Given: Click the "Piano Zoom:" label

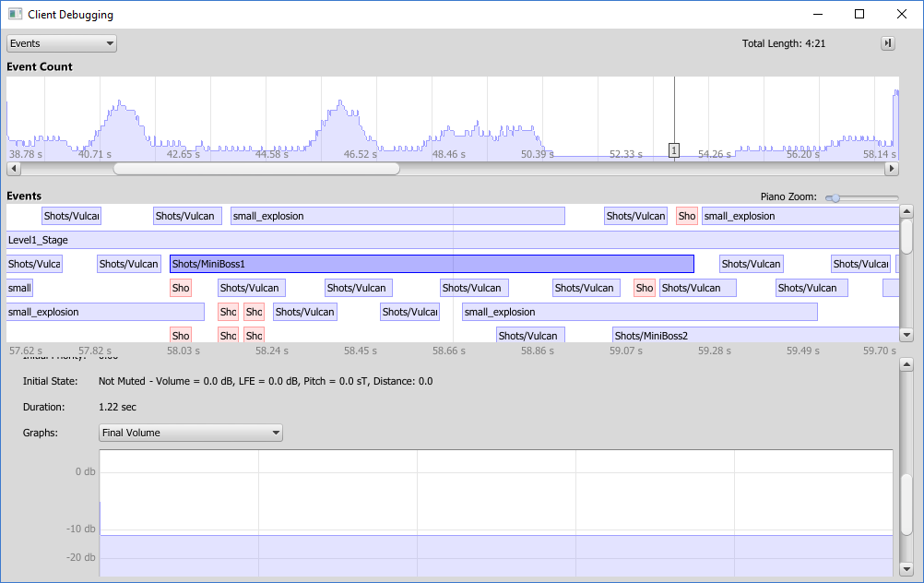Looking at the screenshot, I should 788,196.
